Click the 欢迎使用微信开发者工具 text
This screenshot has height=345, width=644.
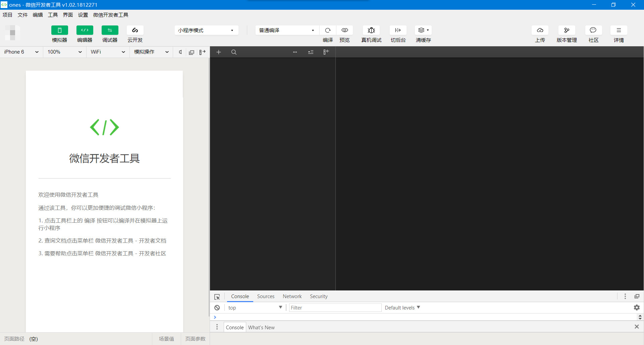(x=68, y=195)
